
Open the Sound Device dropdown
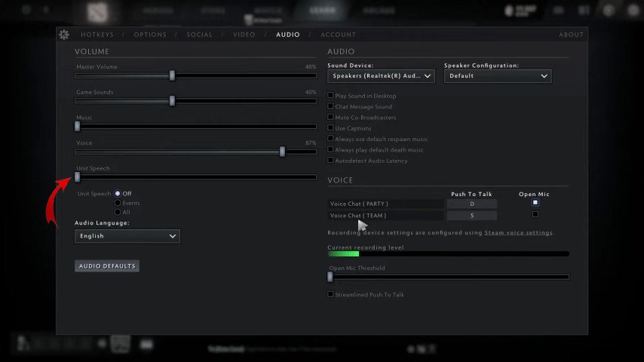click(x=381, y=76)
